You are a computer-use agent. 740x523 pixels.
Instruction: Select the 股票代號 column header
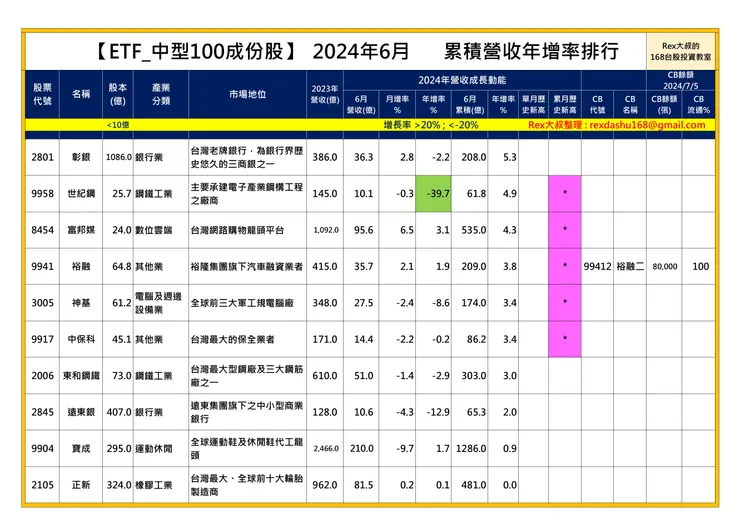point(42,94)
